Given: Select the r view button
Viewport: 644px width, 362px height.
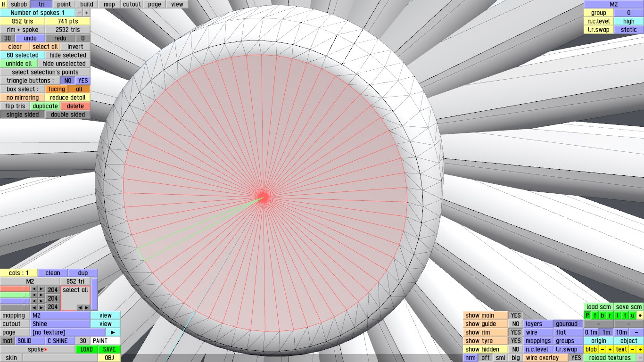Looking at the screenshot, I should [610, 315].
